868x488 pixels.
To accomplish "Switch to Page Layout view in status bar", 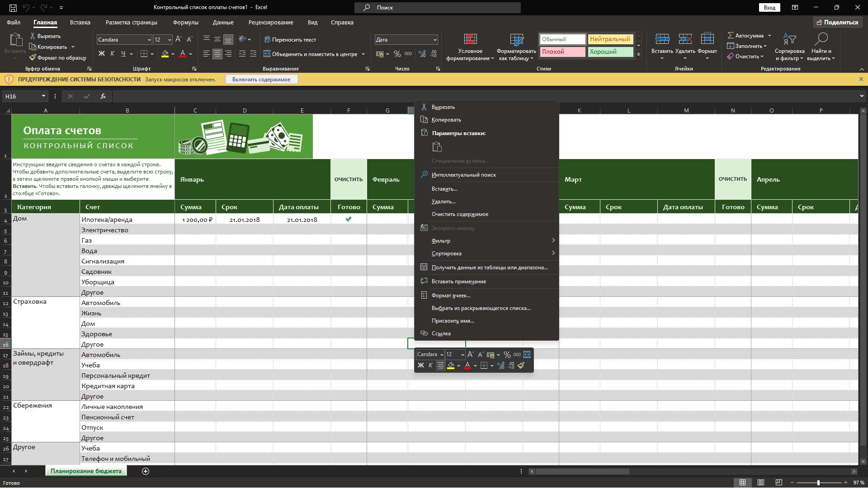I will click(761, 483).
